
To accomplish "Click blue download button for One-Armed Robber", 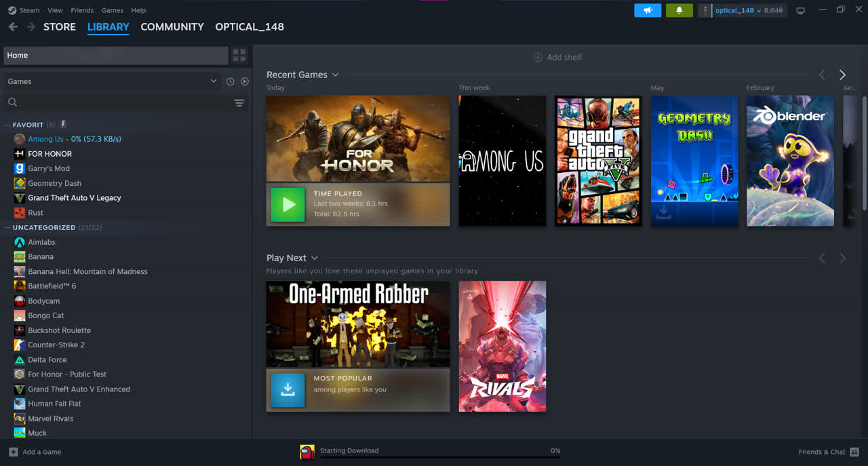I will click(288, 389).
